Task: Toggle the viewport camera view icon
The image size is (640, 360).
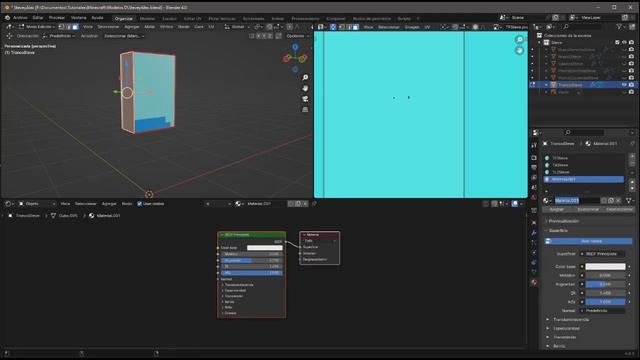Action: 305,99
